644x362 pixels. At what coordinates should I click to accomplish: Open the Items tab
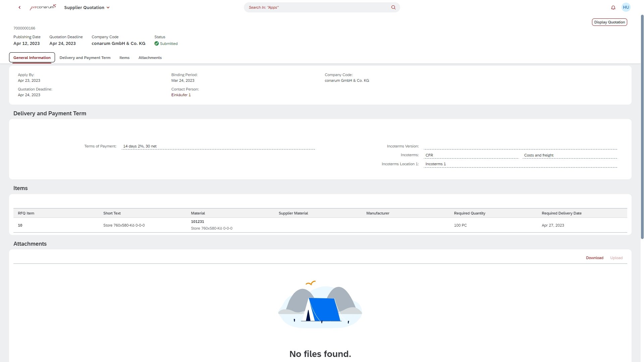[124, 58]
